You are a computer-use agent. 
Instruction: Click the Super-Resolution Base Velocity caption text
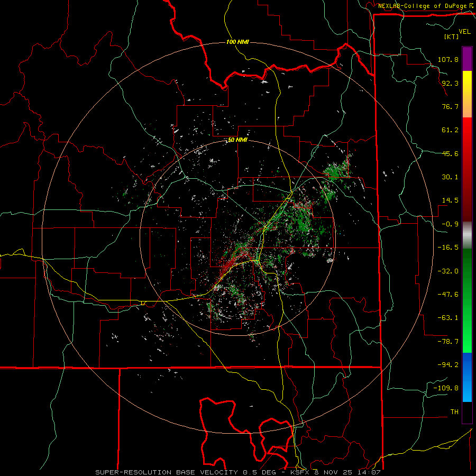pyautogui.click(x=237, y=472)
